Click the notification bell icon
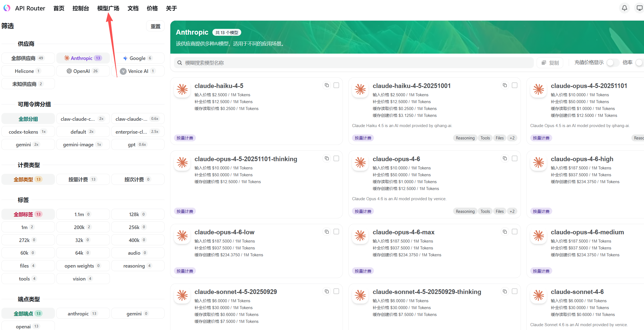Viewport: 644px width, 330px height. [x=624, y=8]
